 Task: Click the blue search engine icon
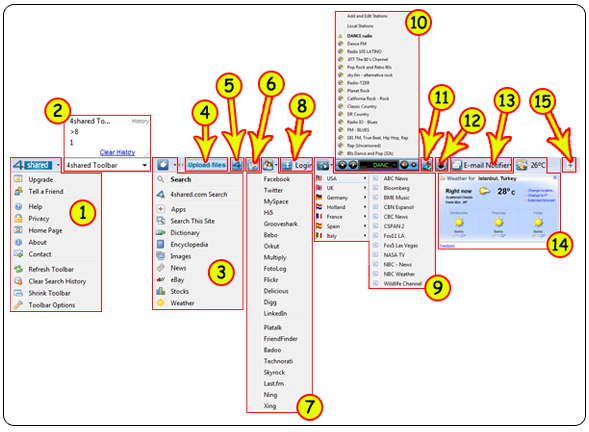point(163,165)
